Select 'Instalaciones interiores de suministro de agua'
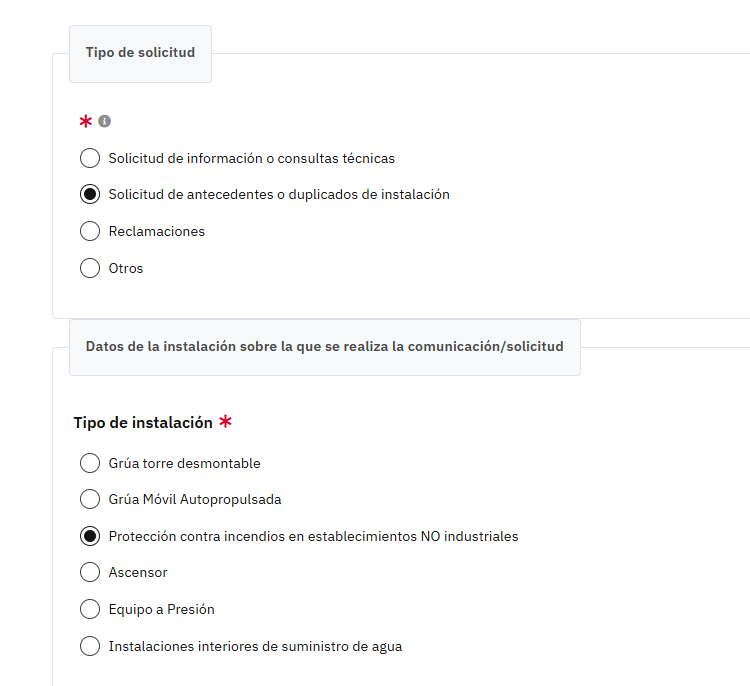750x686 pixels. point(90,646)
